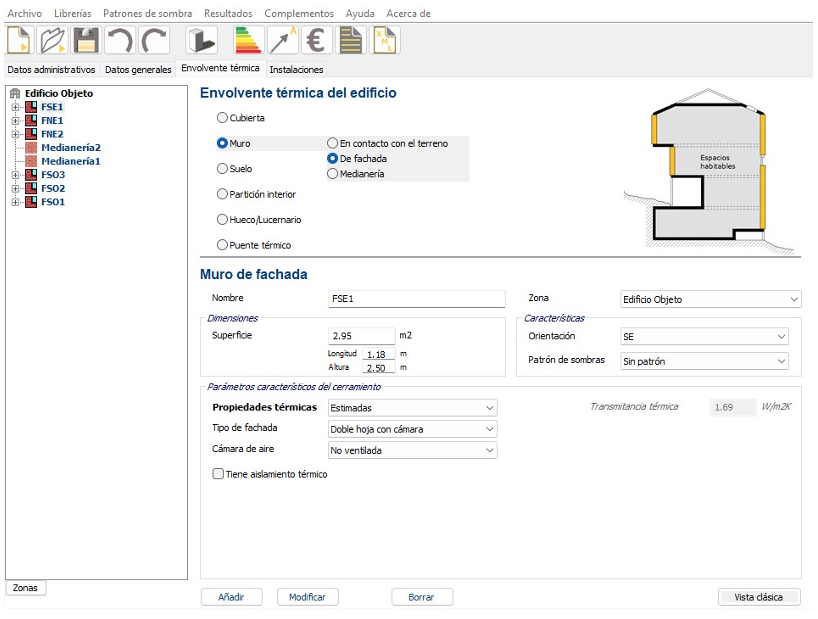
Task: Click the Superficie input field
Action: (x=361, y=336)
